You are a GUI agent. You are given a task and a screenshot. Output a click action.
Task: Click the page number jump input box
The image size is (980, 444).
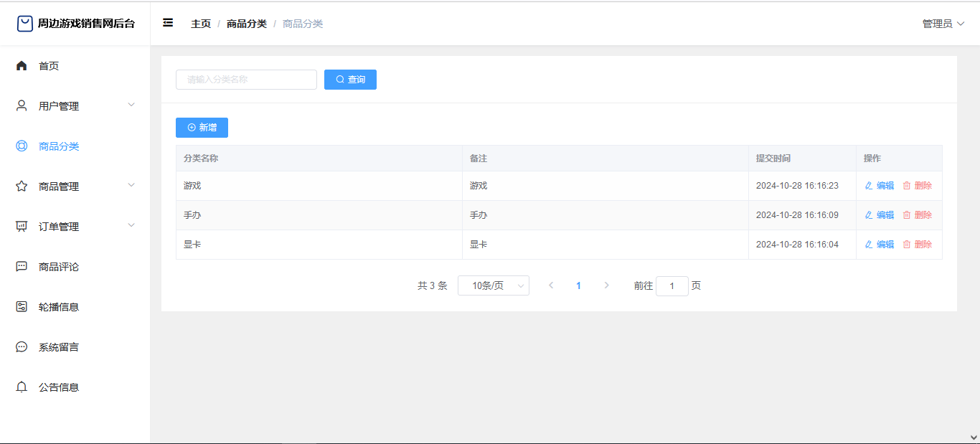tap(672, 286)
